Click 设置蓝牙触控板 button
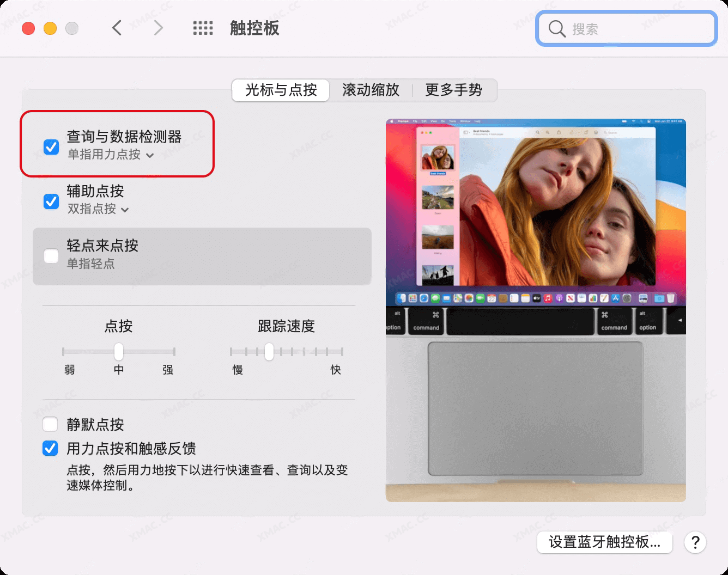The height and width of the screenshot is (575, 728). click(x=605, y=542)
